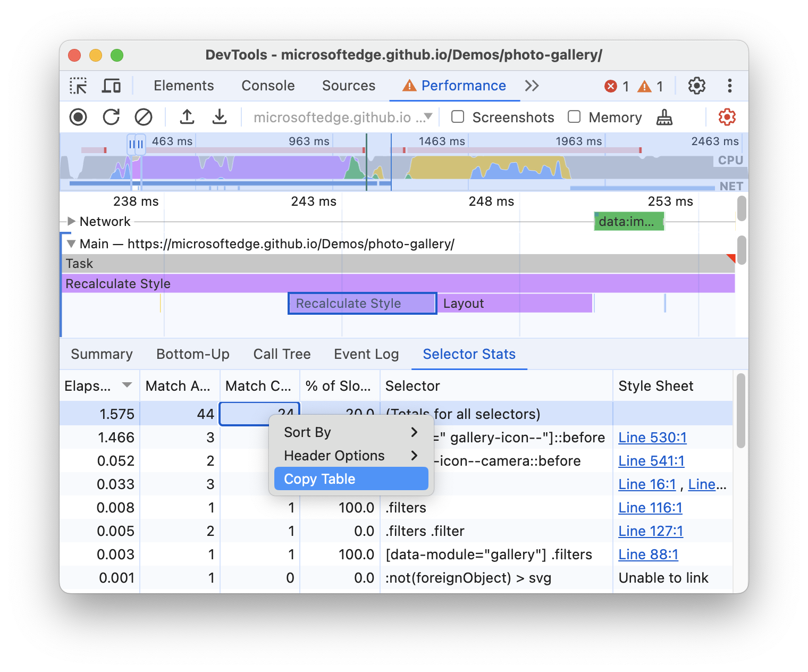
Task: Expand the Network track section
Action: (71, 221)
